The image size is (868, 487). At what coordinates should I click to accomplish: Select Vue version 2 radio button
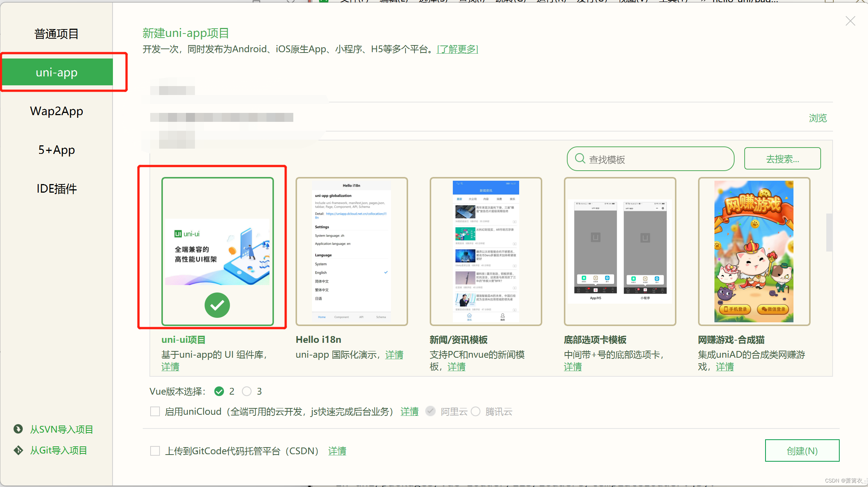[x=219, y=391]
